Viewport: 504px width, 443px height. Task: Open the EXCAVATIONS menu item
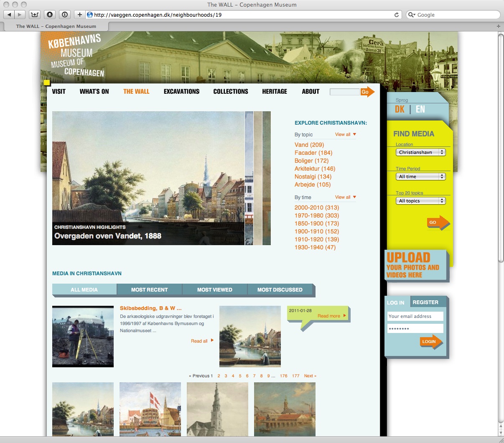182,91
